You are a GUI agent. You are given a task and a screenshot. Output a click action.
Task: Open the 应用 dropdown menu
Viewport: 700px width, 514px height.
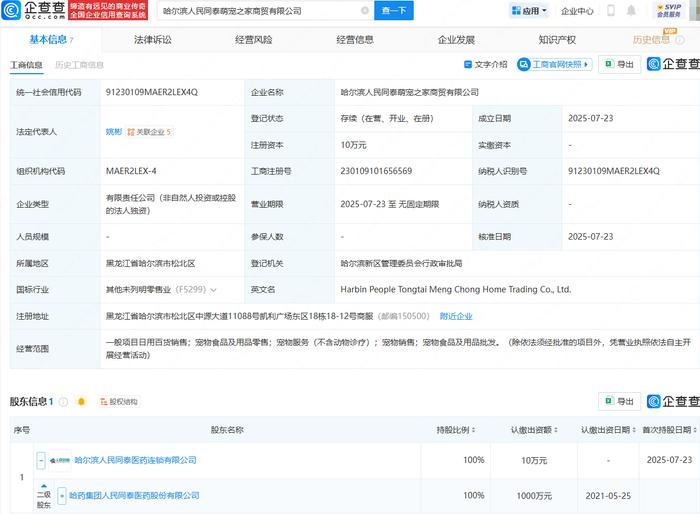coord(529,11)
